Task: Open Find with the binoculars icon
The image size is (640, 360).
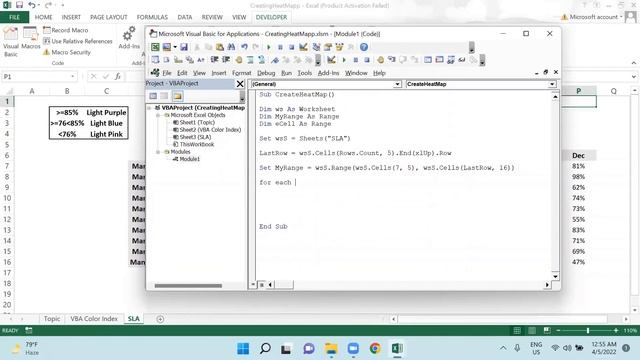Action: [231, 47]
